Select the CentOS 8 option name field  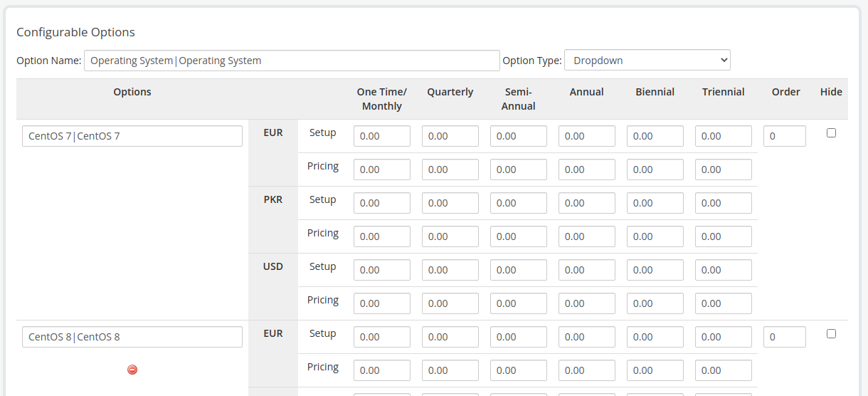click(x=132, y=337)
